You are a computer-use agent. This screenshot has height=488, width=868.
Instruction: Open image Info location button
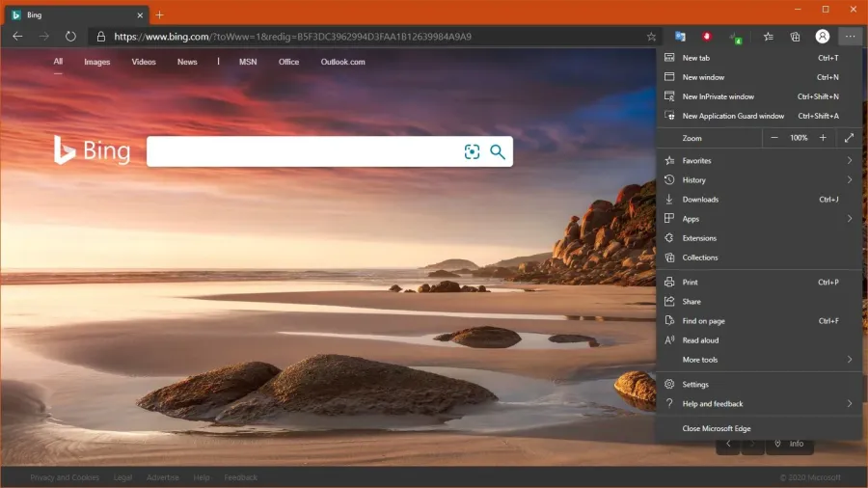[789, 445]
